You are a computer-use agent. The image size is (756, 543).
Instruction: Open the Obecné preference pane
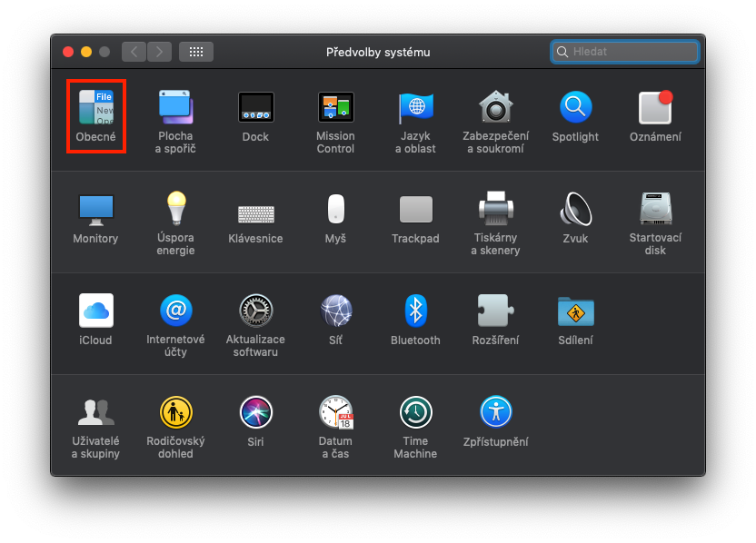pos(95,108)
